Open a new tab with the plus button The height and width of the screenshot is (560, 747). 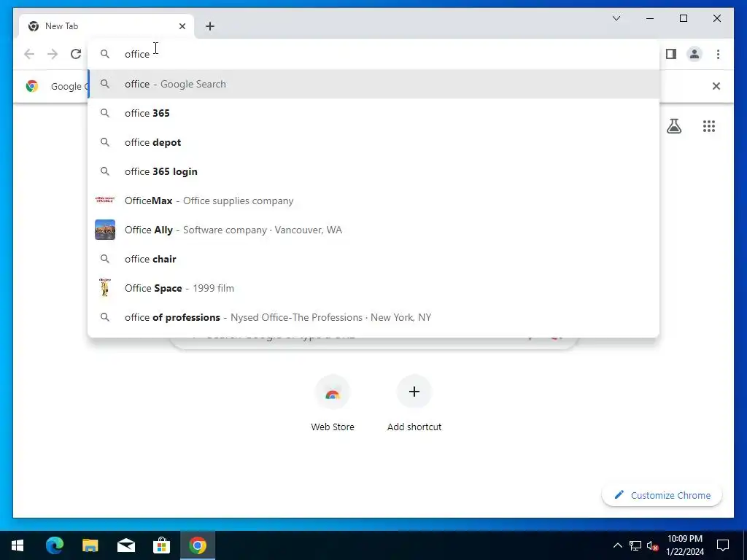coord(209,26)
